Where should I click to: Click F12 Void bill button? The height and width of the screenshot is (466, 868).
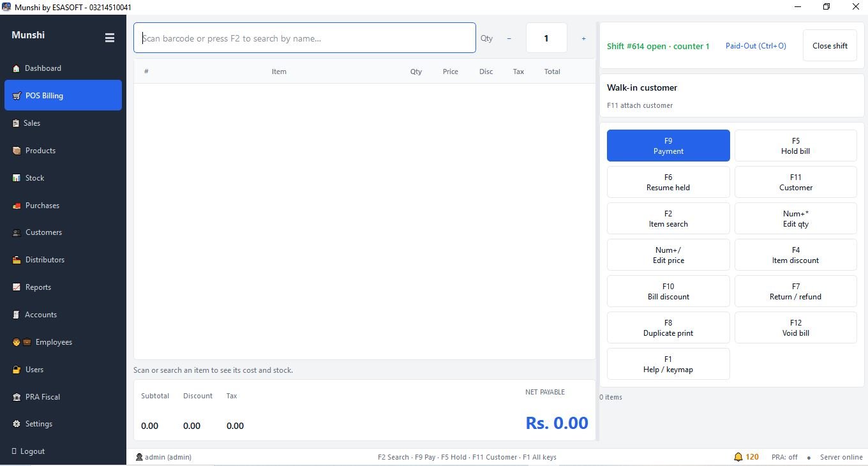click(795, 327)
